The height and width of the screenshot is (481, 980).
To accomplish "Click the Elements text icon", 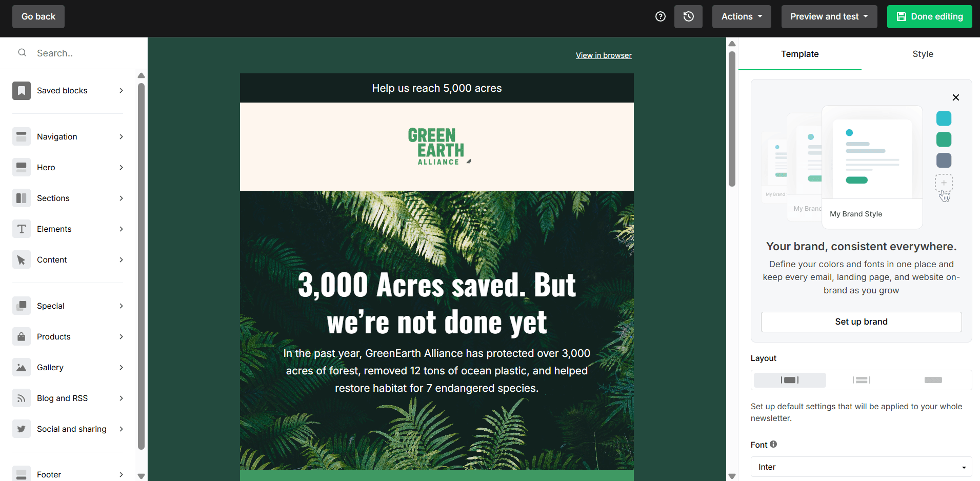I will tap(22, 229).
